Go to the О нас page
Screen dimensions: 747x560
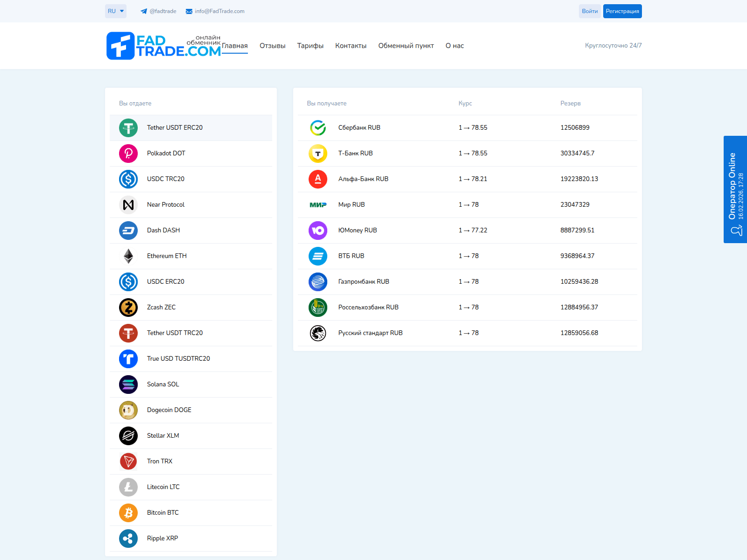click(455, 46)
